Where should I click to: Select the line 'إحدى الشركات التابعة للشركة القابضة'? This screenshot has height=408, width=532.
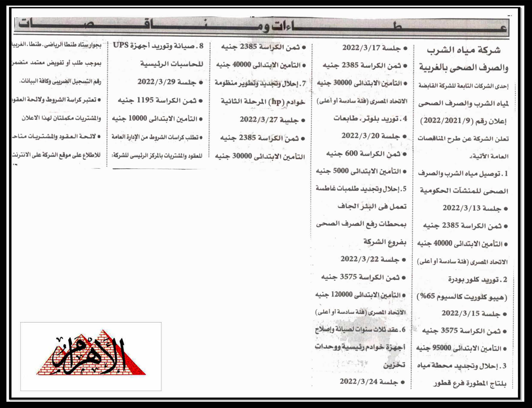(x=463, y=86)
